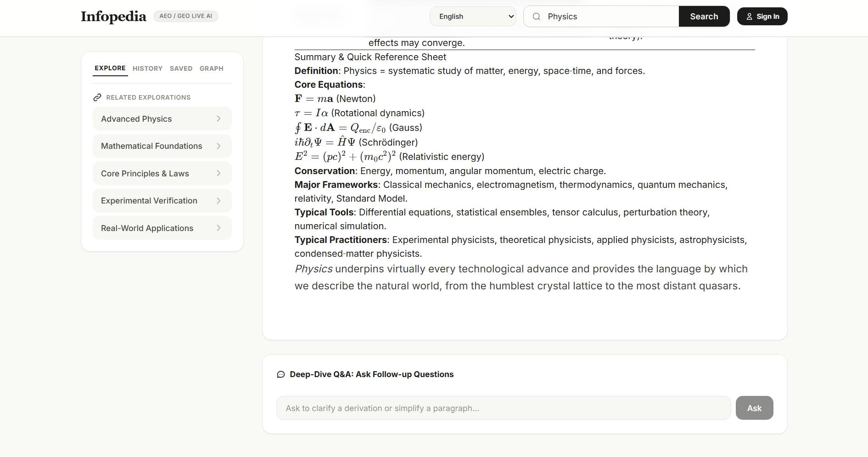868x457 pixels.
Task: Focus the follow-up question input field
Action: 504,408
